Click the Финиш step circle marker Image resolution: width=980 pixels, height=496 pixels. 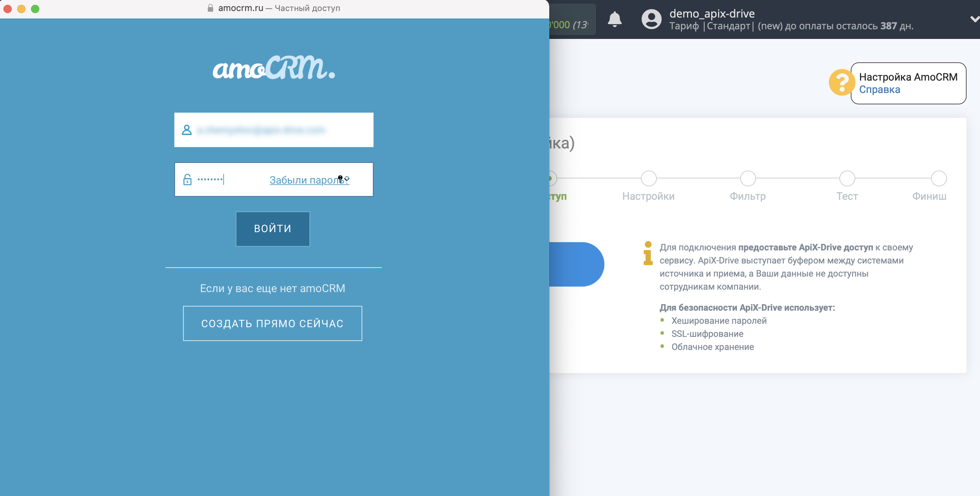(939, 178)
